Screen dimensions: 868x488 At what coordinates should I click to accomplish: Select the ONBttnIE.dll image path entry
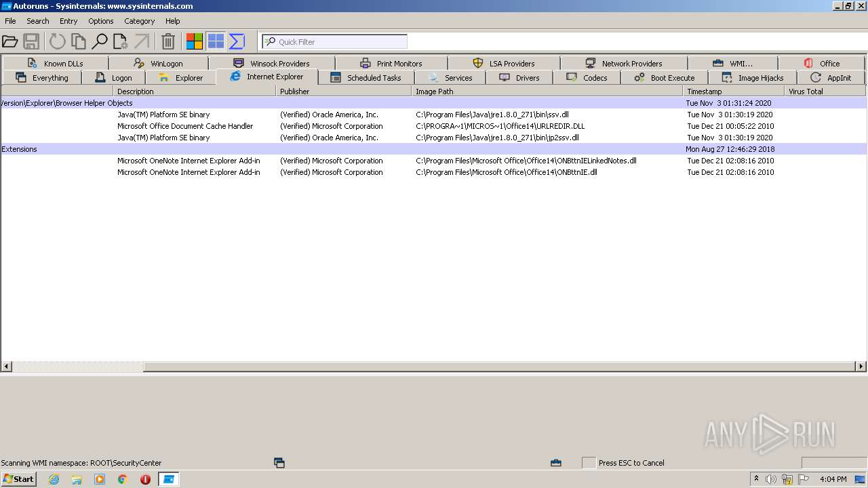coord(507,172)
